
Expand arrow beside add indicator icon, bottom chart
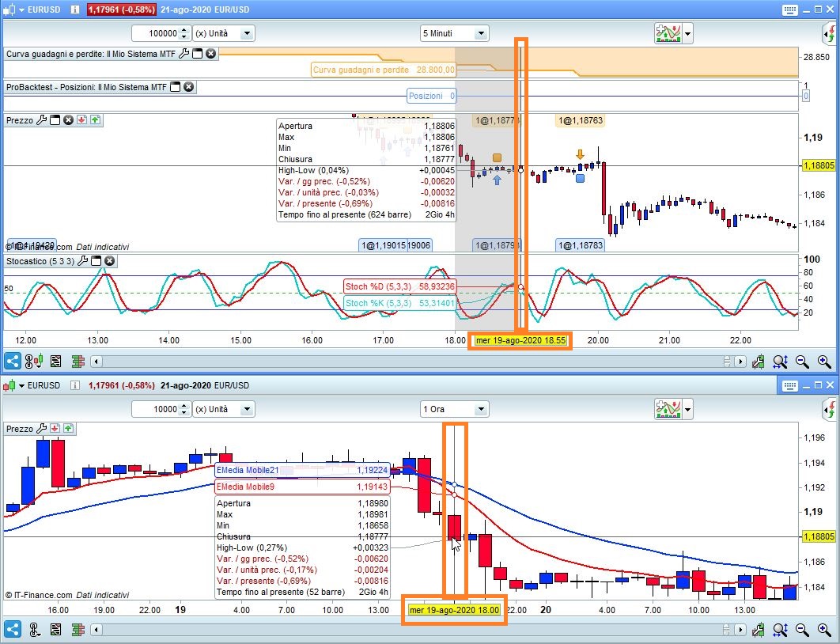point(688,409)
